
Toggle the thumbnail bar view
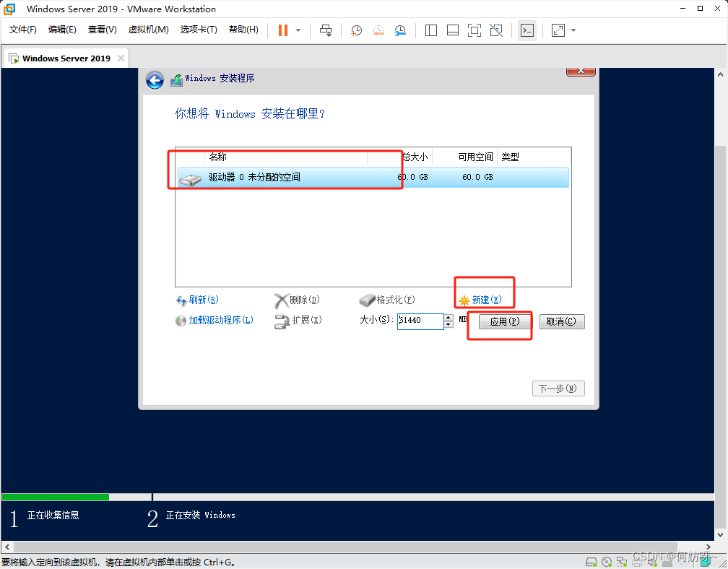tap(453, 30)
